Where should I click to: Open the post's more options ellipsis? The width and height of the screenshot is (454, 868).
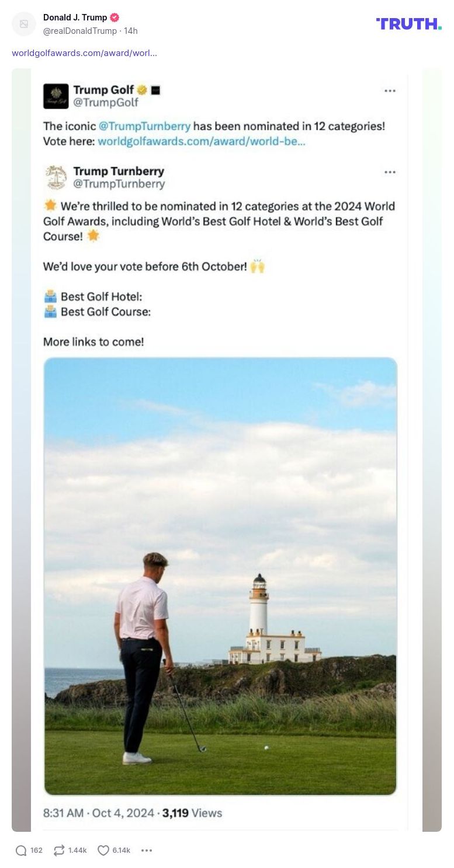[x=147, y=850]
